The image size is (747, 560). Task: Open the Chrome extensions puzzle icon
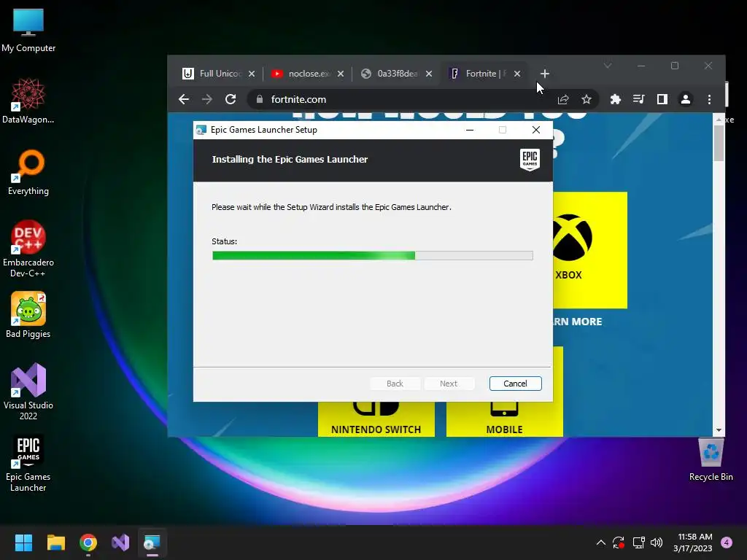pos(616,99)
